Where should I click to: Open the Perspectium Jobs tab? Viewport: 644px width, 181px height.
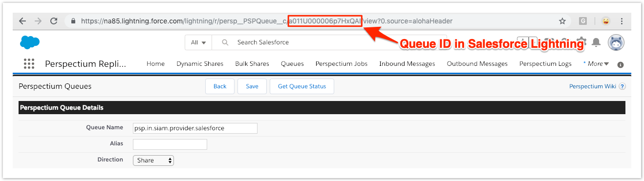tap(342, 64)
